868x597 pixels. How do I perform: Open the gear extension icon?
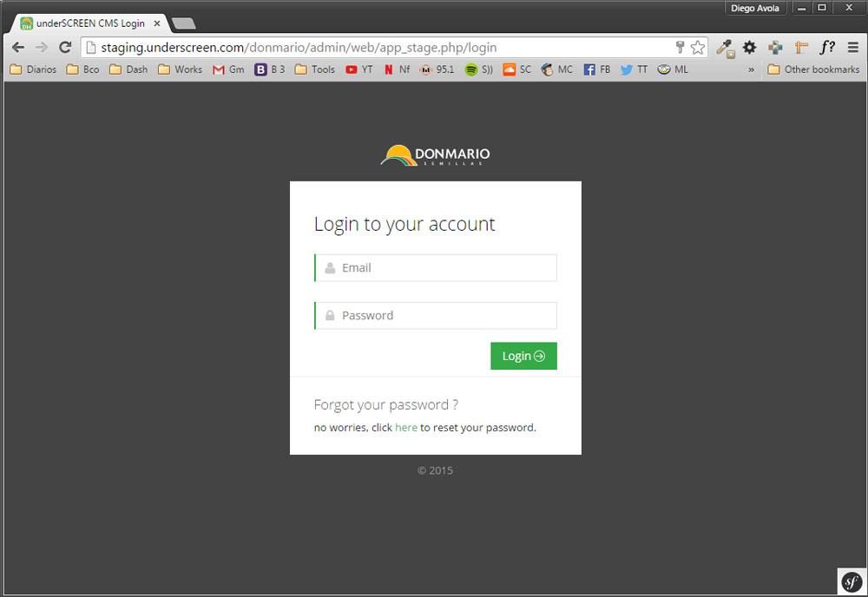750,48
